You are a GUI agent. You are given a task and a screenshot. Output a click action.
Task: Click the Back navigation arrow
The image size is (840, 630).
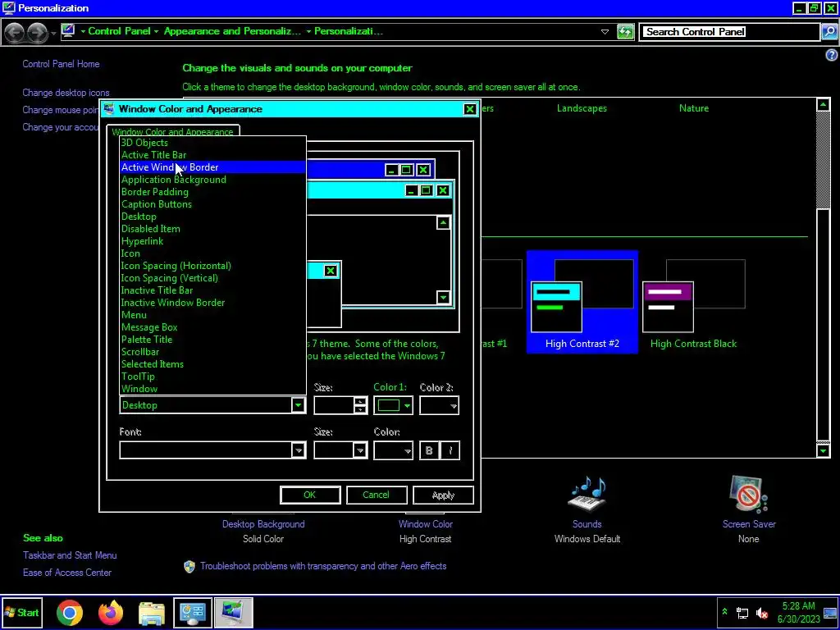pos(15,33)
